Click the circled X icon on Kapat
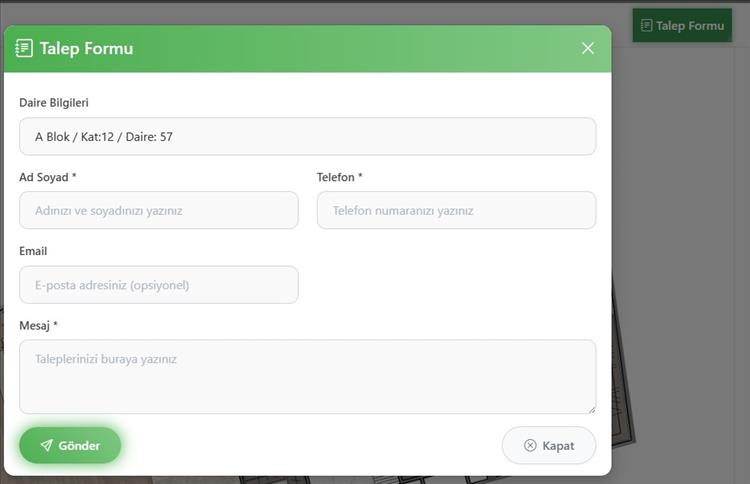Image resolution: width=750 pixels, height=484 pixels. point(530,446)
